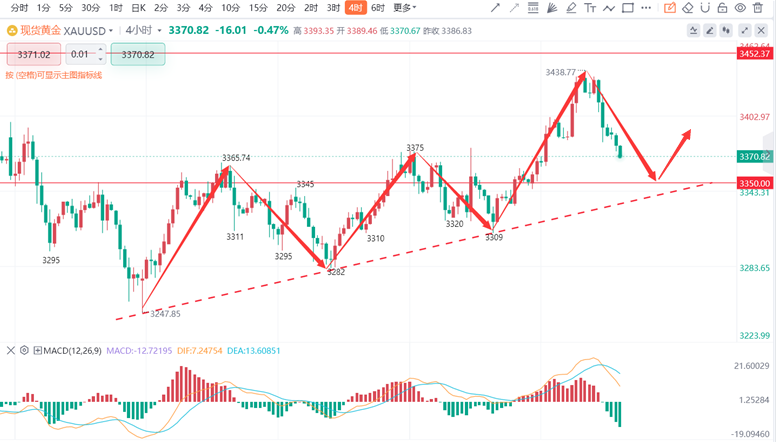Switch to 4分 timeframe
This screenshot has width=776, height=442.
pyautogui.click(x=205, y=8)
